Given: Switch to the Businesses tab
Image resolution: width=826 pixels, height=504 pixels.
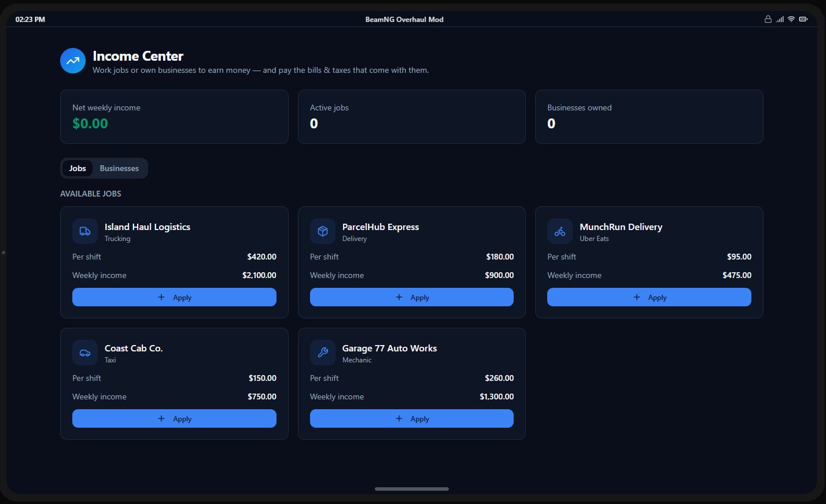Looking at the screenshot, I should pos(119,168).
